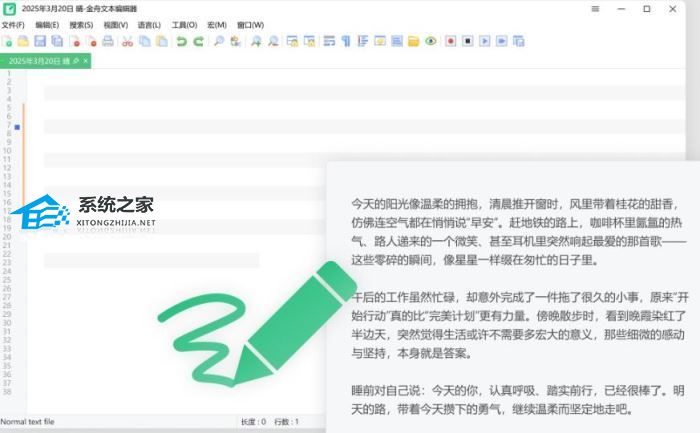Open a file using the folder icon
Screen dimensions: 700x433
[x=23, y=42]
